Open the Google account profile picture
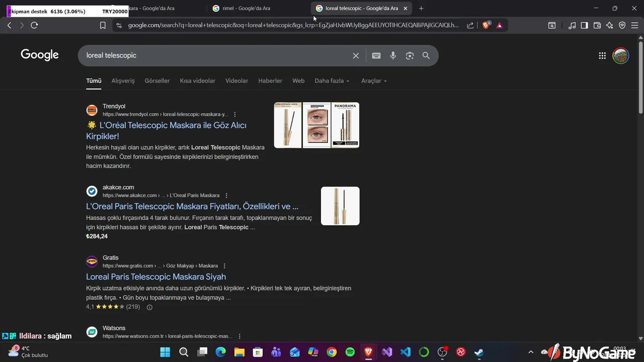The width and height of the screenshot is (644, 362). [621, 56]
